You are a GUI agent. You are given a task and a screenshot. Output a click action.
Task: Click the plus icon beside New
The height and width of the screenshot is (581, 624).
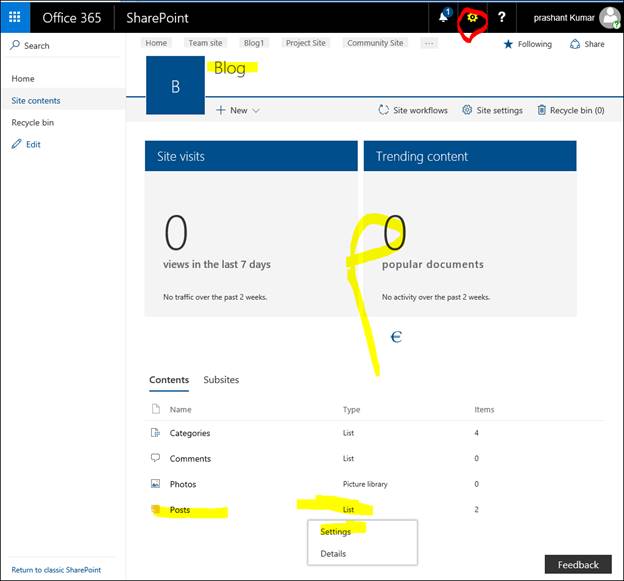coord(220,110)
